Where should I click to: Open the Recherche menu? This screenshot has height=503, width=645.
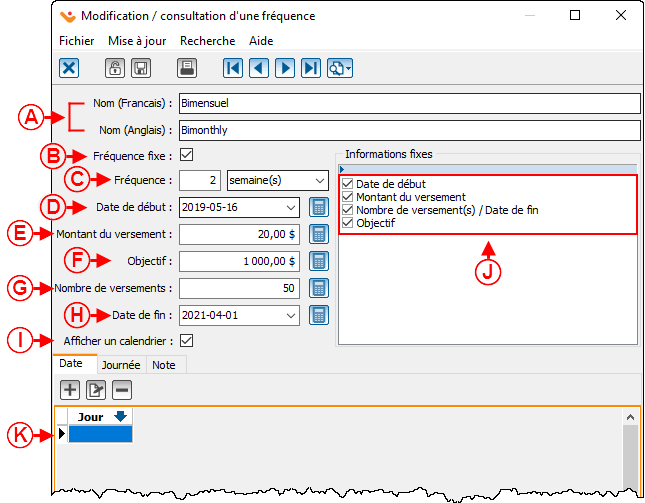point(207,41)
